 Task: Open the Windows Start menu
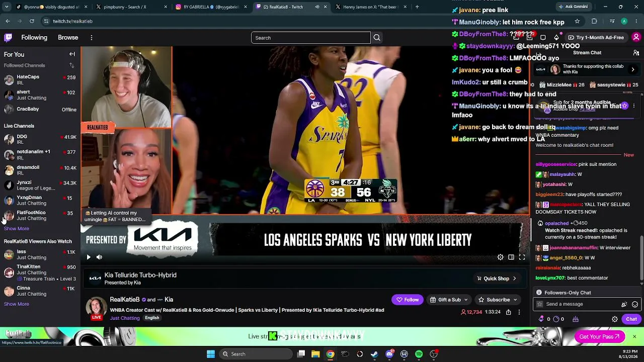tap(211, 354)
